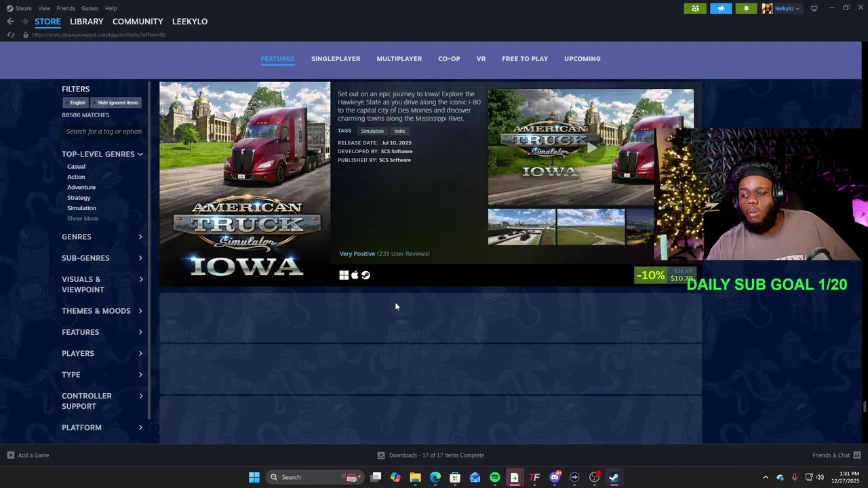Click the Simulation tag on game card
This screenshot has width=868, height=488.
pyautogui.click(x=372, y=131)
